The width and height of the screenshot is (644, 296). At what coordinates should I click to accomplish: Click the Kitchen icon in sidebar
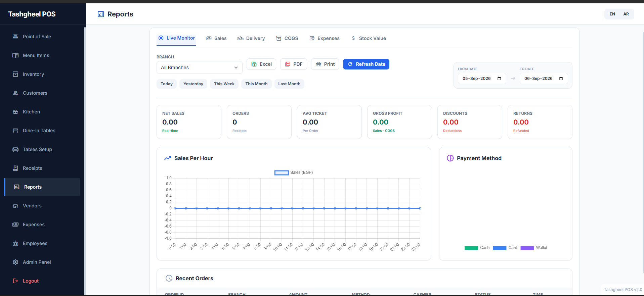(x=15, y=112)
